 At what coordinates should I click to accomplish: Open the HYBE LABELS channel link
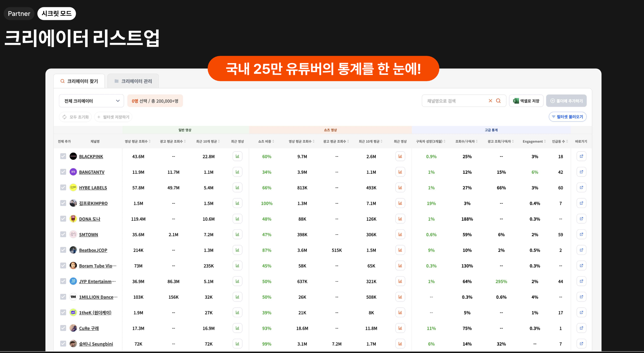[x=93, y=188]
